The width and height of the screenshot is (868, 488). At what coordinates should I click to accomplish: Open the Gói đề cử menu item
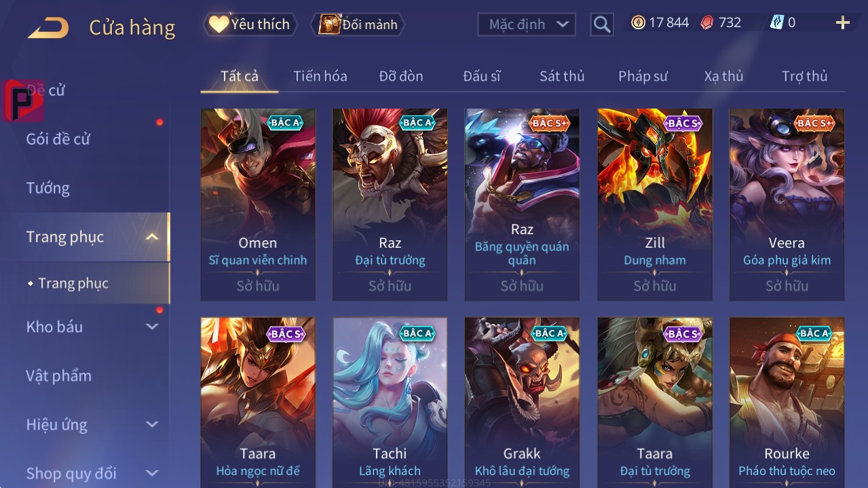tap(58, 139)
